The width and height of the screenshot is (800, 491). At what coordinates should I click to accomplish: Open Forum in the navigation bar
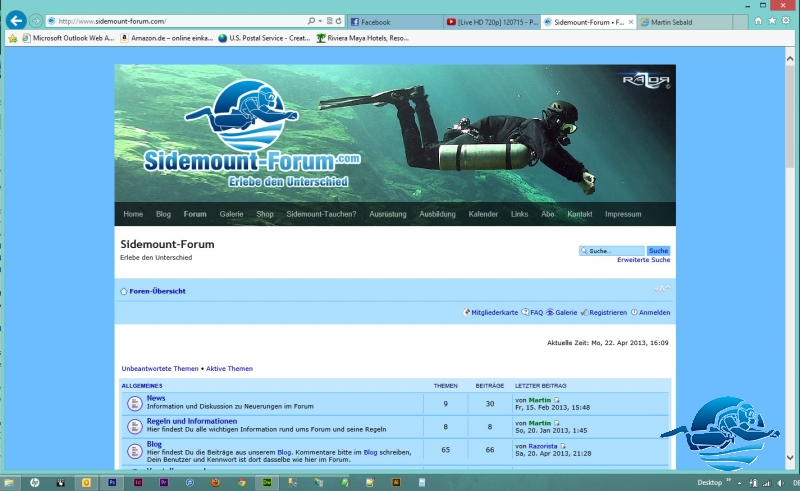click(195, 214)
